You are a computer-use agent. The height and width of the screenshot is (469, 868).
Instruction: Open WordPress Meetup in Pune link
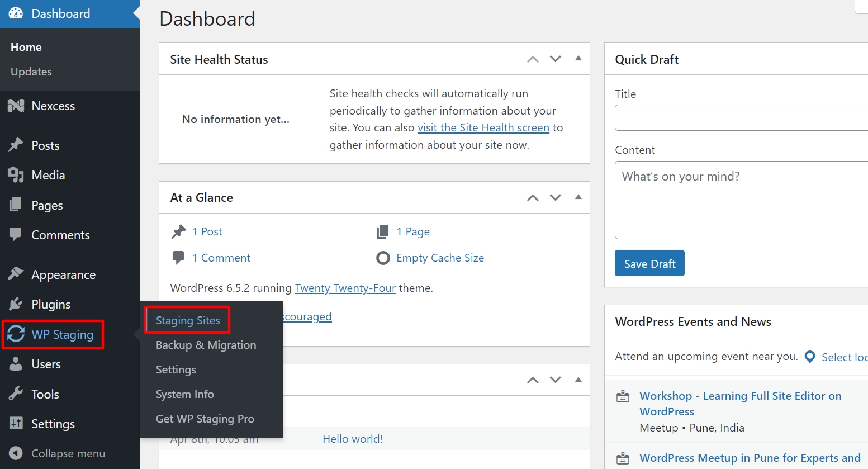tap(750, 458)
